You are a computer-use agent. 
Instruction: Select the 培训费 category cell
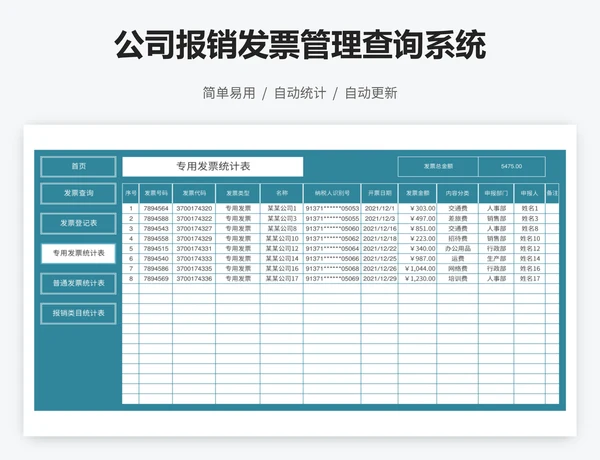[x=458, y=279]
